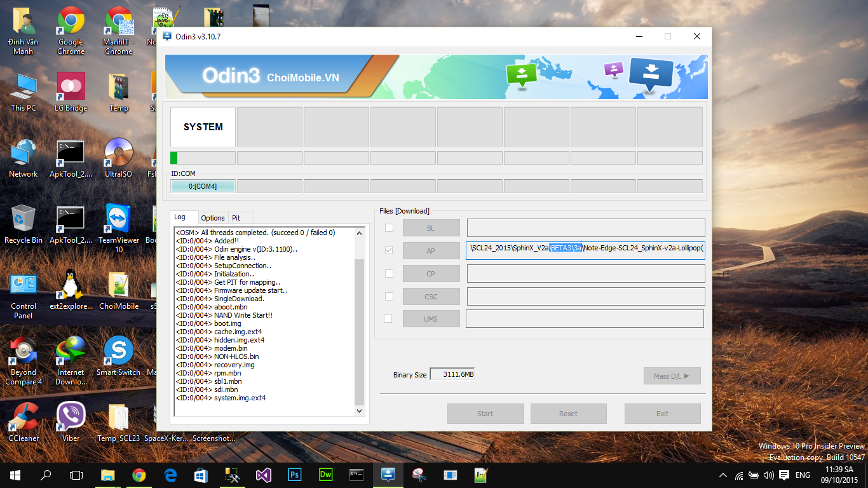This screenshot has height=488, width=868.
Task: Click the Exit button in Odin
Action: coord(663,414)
